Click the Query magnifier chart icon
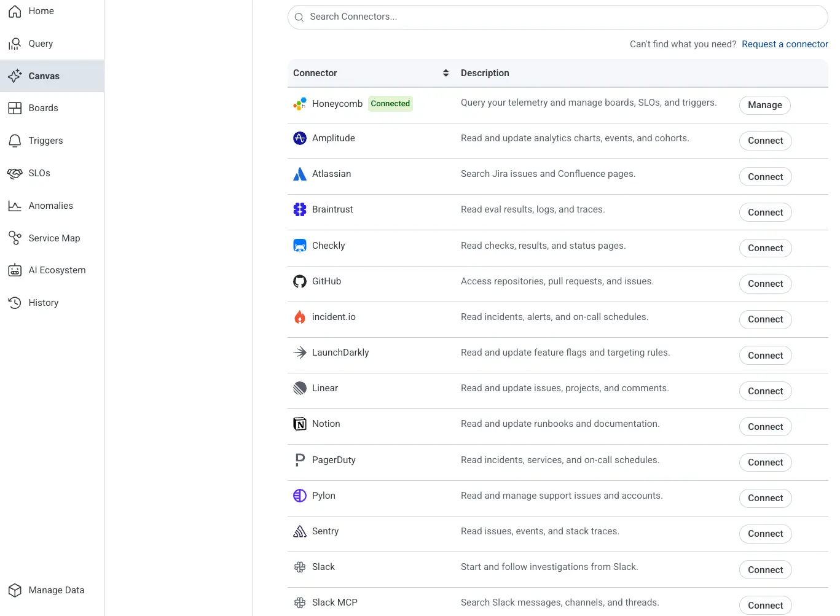The image size is (840, 616). [15, 44]
